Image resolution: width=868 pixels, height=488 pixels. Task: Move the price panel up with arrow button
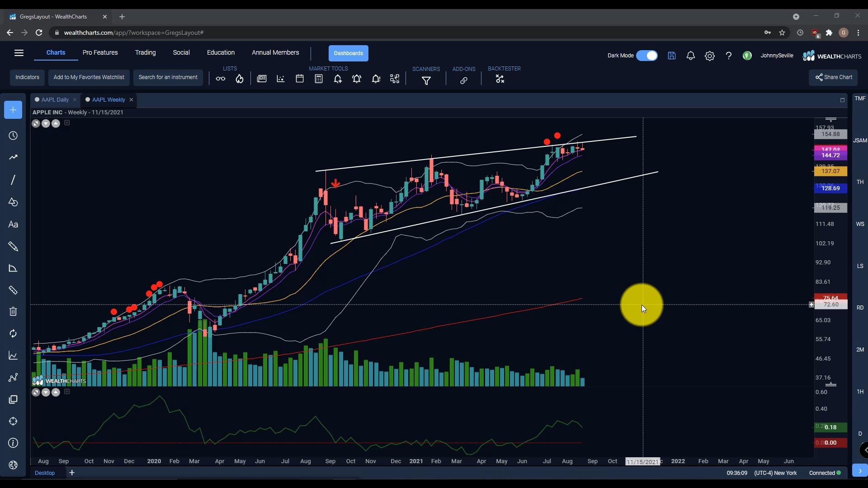pyautogui.click(x=56, y=123)
